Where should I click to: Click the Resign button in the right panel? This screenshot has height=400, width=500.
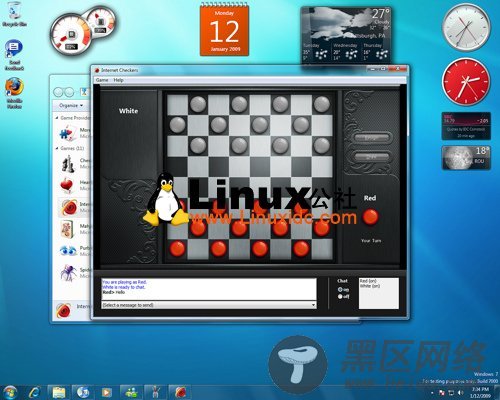[371, 138]
